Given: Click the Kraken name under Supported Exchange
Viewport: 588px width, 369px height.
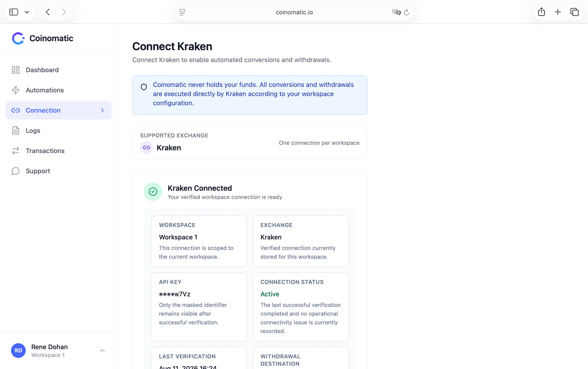Looking at the screenshot, I should 169,148.
